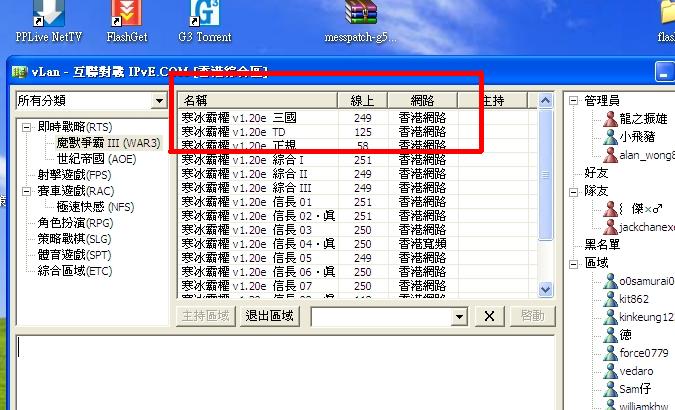Collapse the 即時戰略(RTS) tree node
The width and height of the screenshot is (675, 410).
[x=26, y=127]
